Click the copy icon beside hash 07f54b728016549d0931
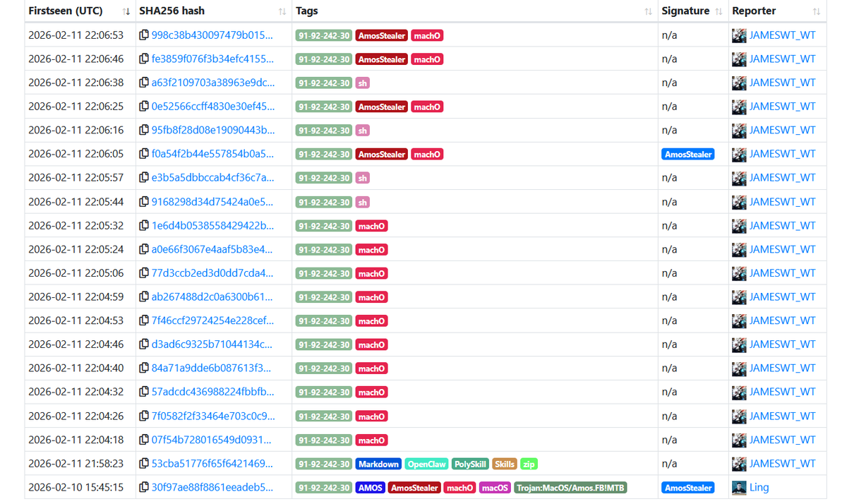 144,440
